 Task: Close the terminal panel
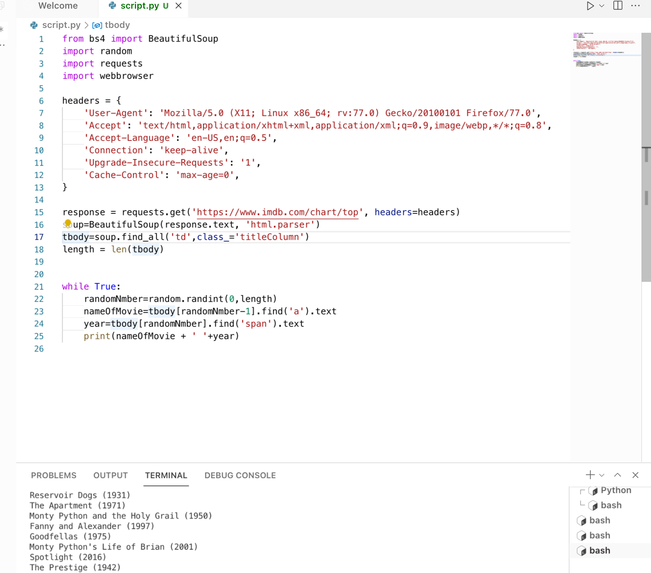pos(635,475)
